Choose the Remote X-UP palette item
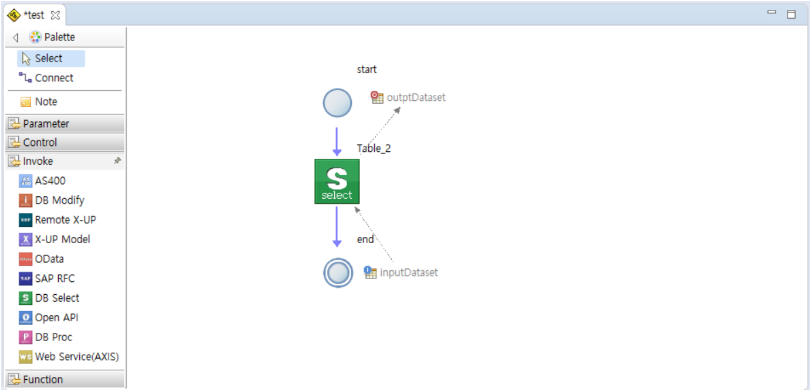 [x=57, y=220]
